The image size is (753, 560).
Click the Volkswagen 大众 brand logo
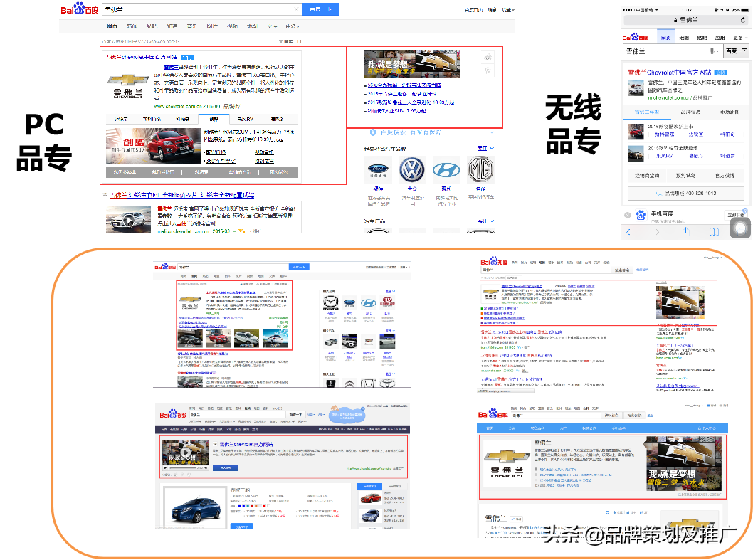click(x=412, y=169)
